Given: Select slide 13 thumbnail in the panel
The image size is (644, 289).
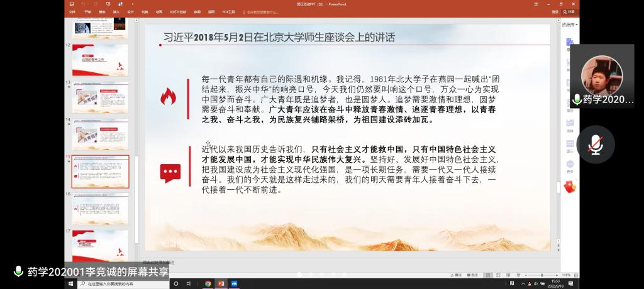Looking at the screenshot, I should click(x=100, y=97).
